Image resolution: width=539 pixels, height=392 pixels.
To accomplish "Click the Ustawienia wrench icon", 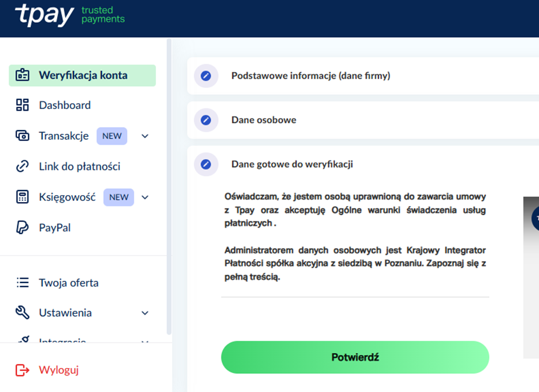I will (x=22, y=313).
